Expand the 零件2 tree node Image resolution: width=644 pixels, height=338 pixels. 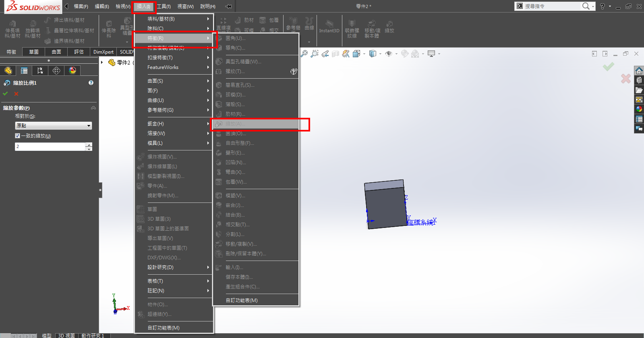(x=102, y=63)
